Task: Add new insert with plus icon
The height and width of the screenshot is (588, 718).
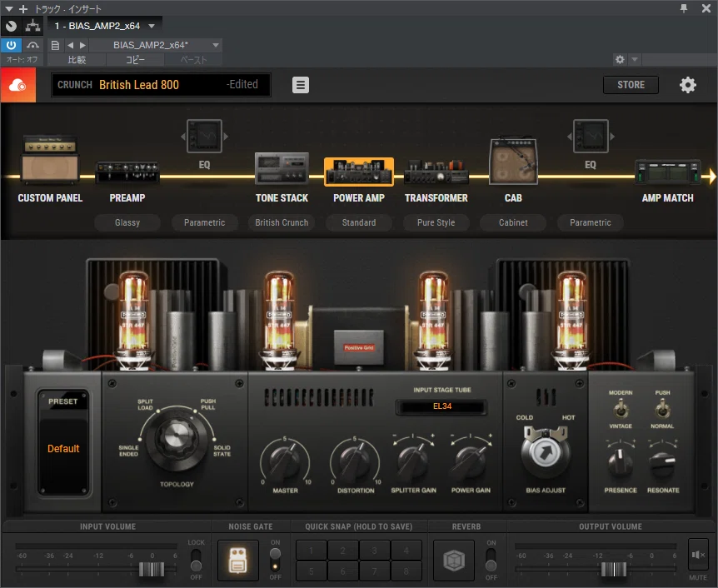Action: coord(22,8)
